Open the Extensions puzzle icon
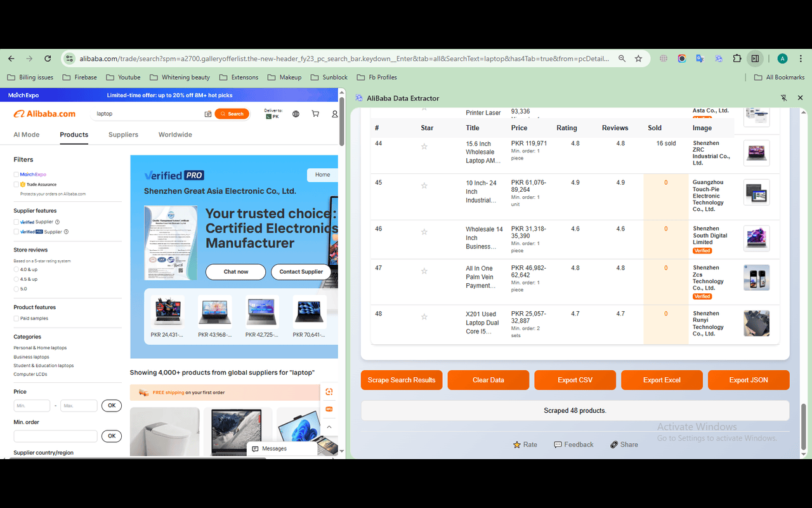The height and width of the screenshot is (508, 812). pyautogui.click(x=737, y=58)
